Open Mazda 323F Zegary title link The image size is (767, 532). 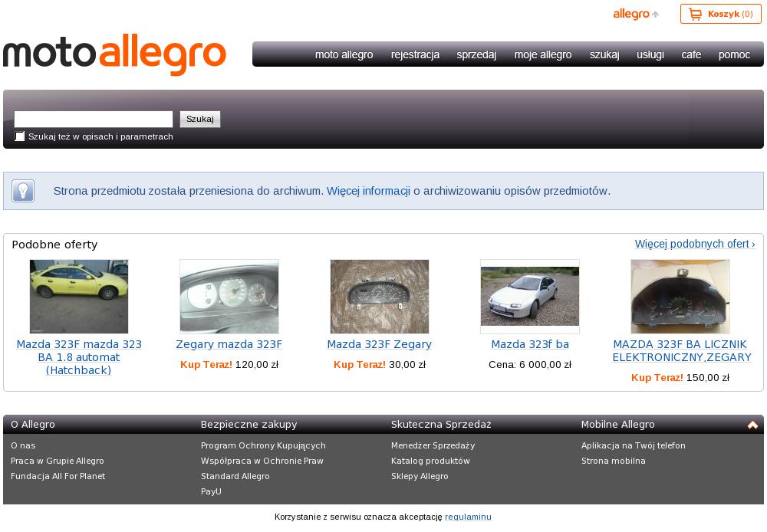380,344
